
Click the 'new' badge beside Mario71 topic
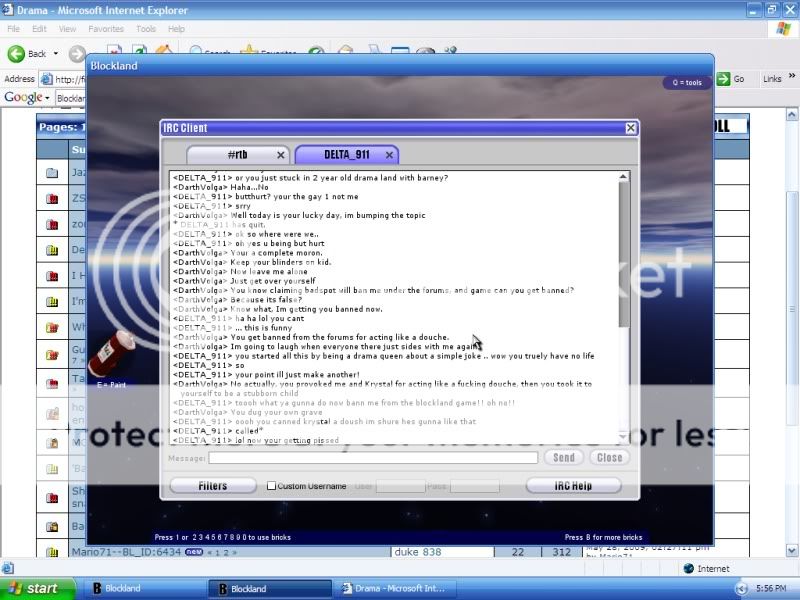click(x=194, y=552)
